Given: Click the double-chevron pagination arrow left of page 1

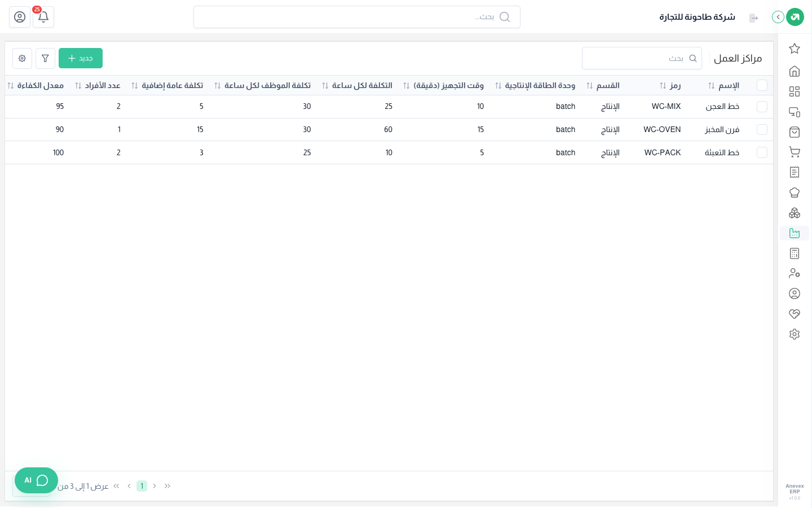Looking at the screenshot, I should 116,486.
